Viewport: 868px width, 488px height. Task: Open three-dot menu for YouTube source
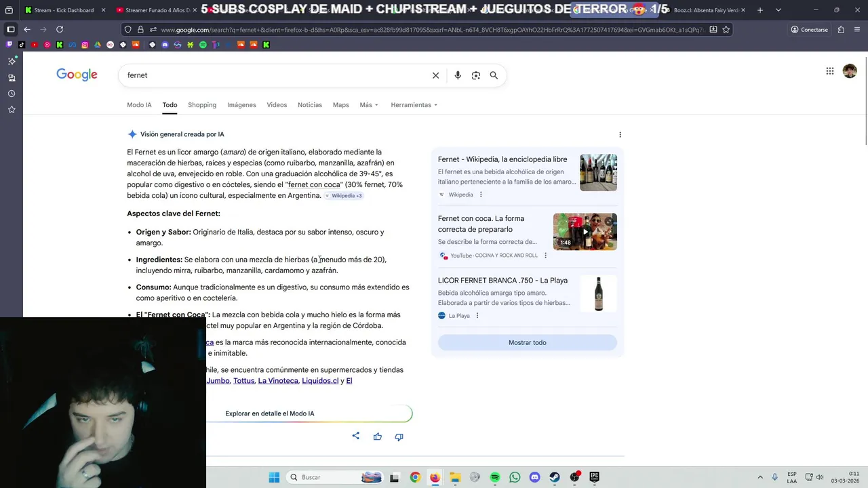tap(545, 256)
